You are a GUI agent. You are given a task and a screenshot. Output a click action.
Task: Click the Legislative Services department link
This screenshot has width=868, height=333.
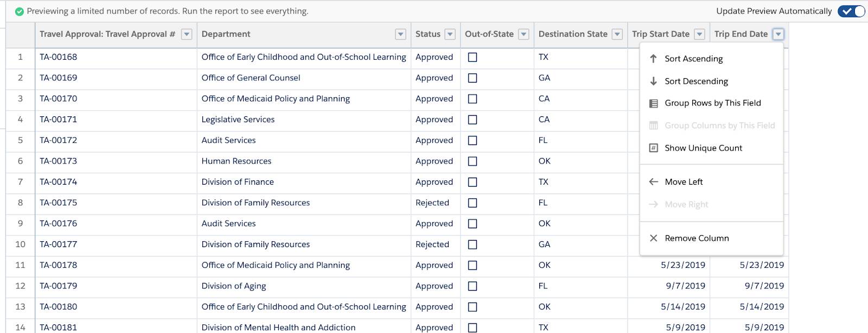(x=238, y=120)
